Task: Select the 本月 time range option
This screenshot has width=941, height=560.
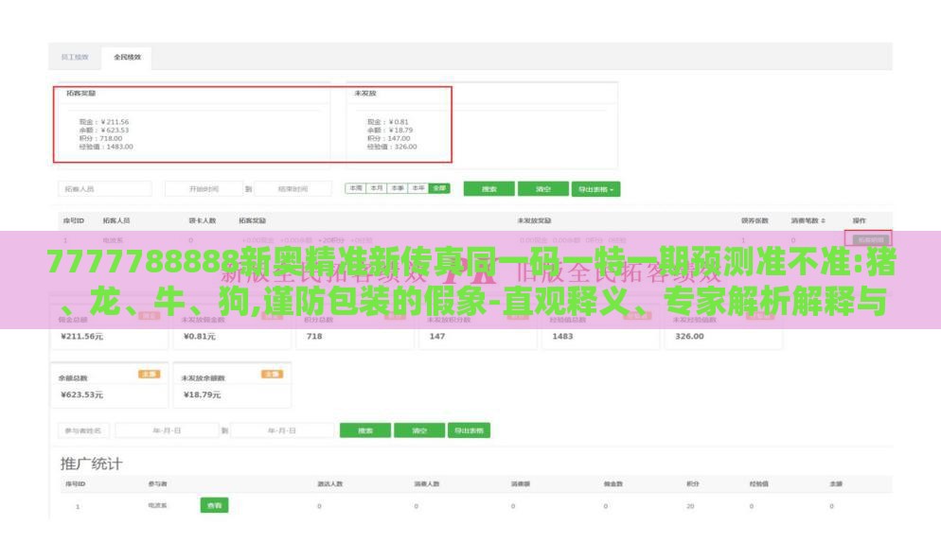Action: click(x=376, y=188)
